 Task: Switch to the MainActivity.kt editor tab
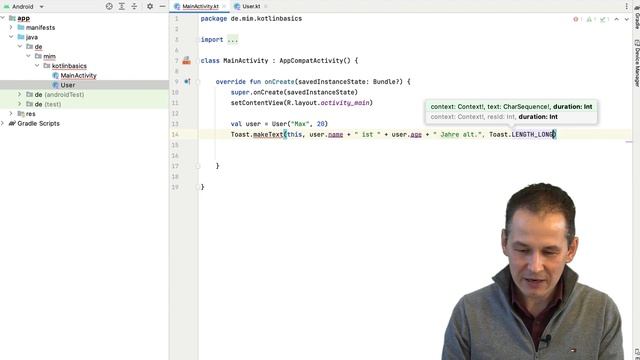(200, 7)
